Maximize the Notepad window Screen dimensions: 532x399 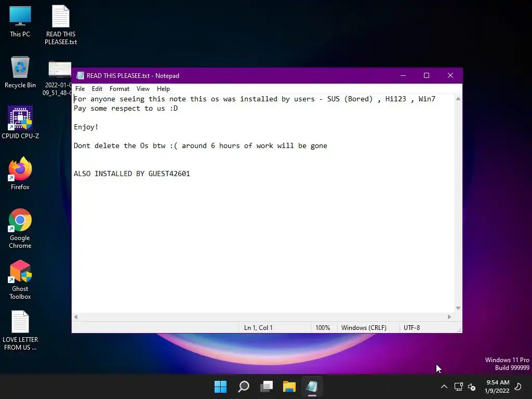click(427, 75)
